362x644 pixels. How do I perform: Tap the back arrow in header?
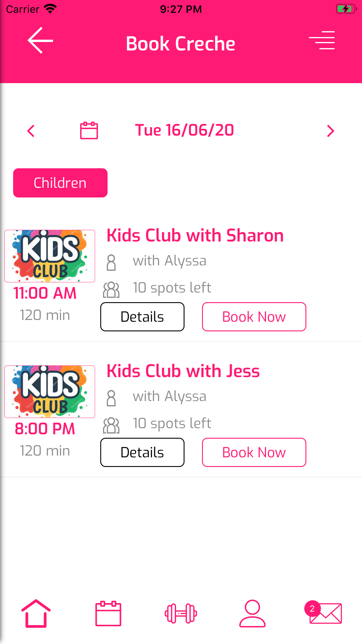pos(40,41)
